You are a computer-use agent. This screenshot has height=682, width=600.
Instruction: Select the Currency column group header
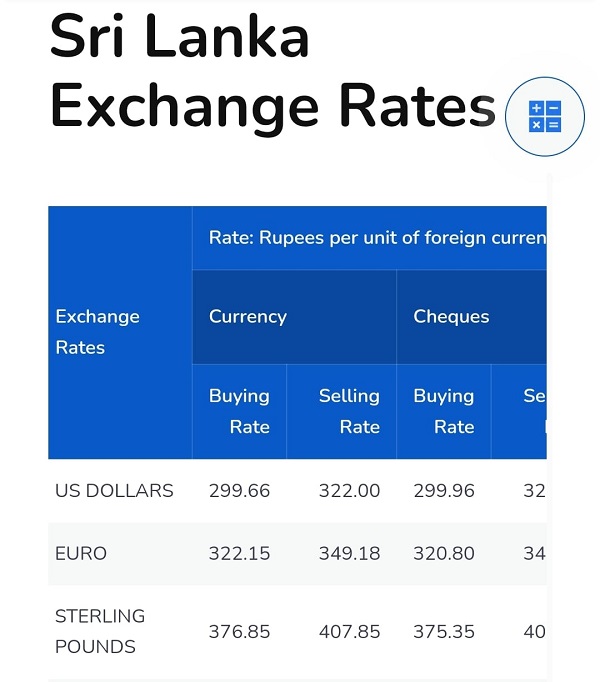295,317
